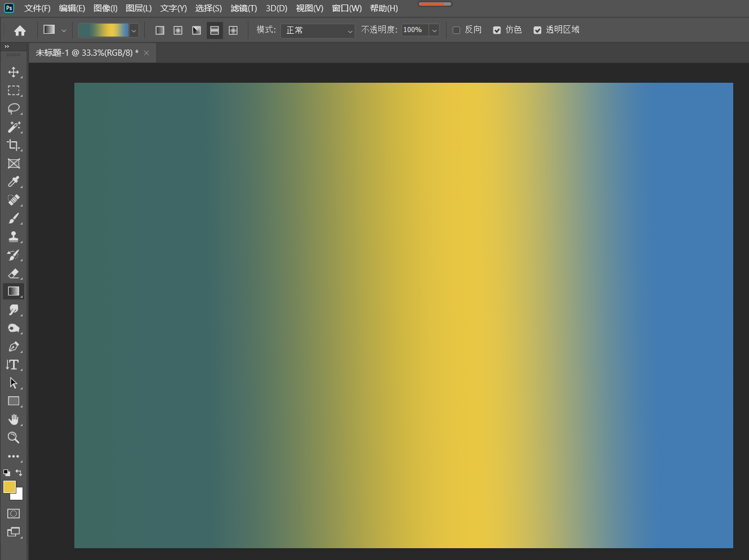Select the Crop tool
749x560 pixels.
click(x=14, y=145)
